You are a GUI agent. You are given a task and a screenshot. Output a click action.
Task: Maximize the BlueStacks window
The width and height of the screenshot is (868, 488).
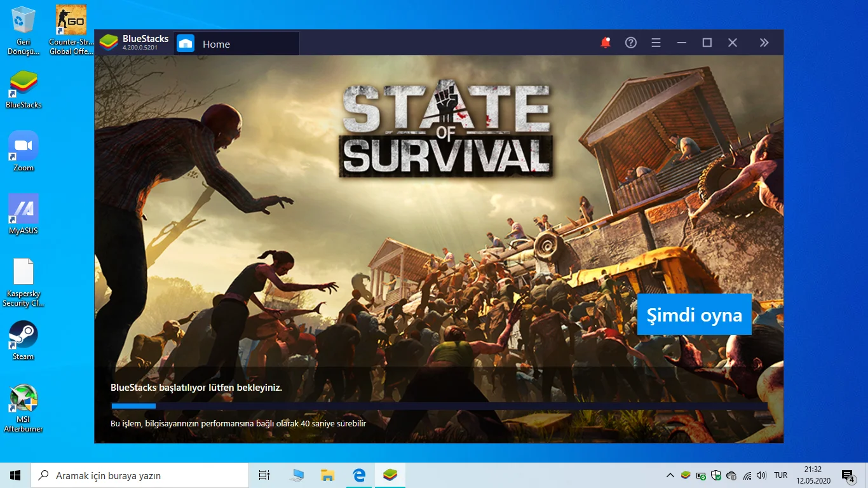707,43
